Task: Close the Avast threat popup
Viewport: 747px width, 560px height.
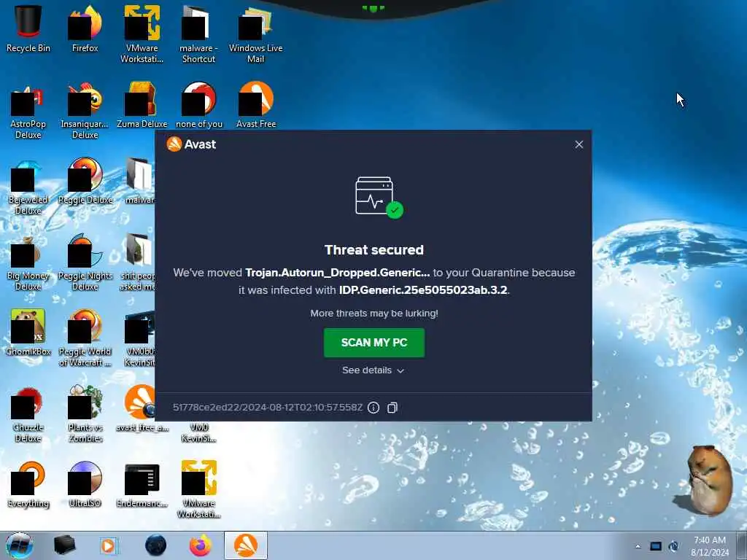Action: (x=578, y=144)
